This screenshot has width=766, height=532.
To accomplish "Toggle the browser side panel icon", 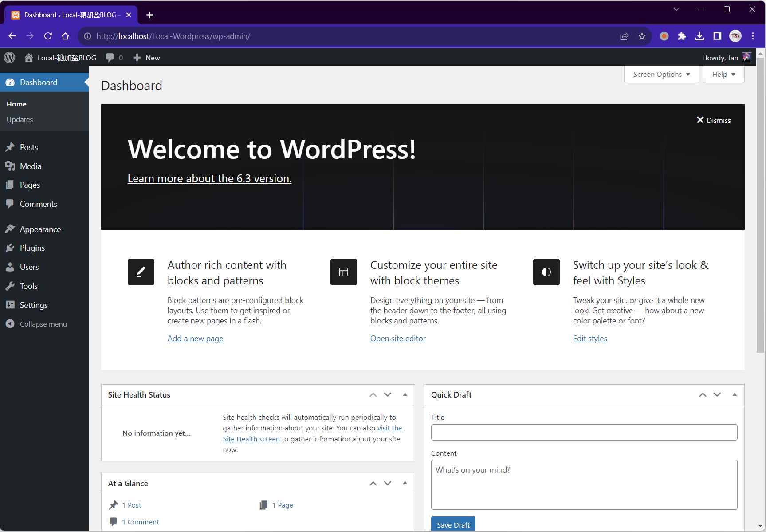I will tap(717, 36).
